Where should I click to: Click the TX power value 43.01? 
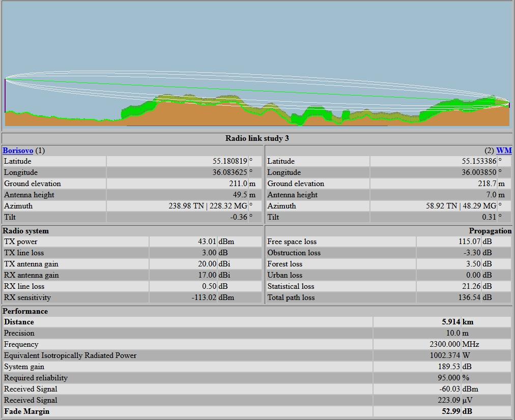click(x=207, y=242)
